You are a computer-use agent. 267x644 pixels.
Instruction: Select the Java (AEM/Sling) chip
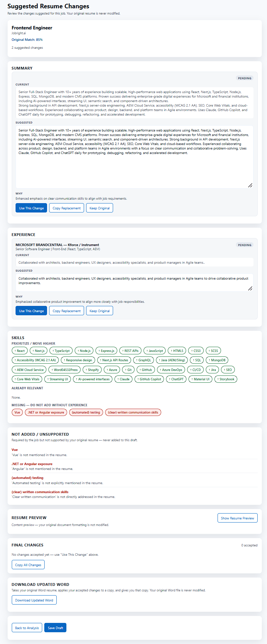[172, 360]
